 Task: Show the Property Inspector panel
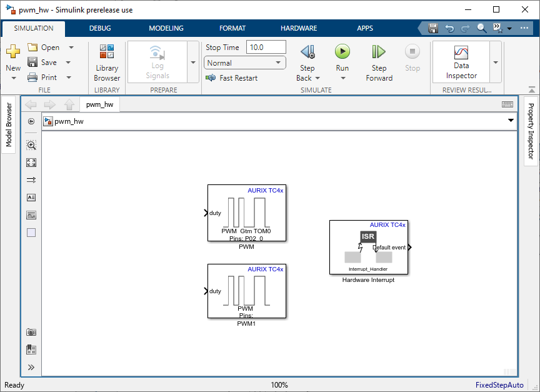[x=531, y=131]
